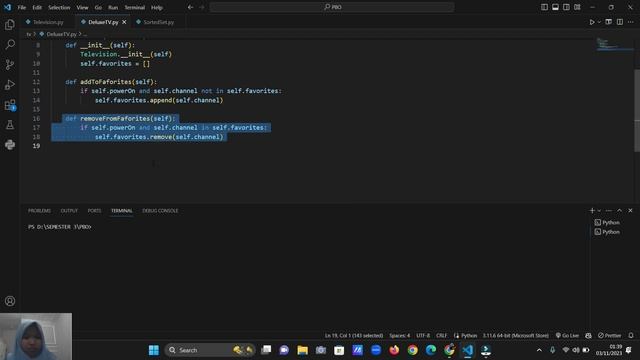Go forward with navigation arrow
Image resolution: width=640 pixels, height=360 pixels.
tap(202, 7)
